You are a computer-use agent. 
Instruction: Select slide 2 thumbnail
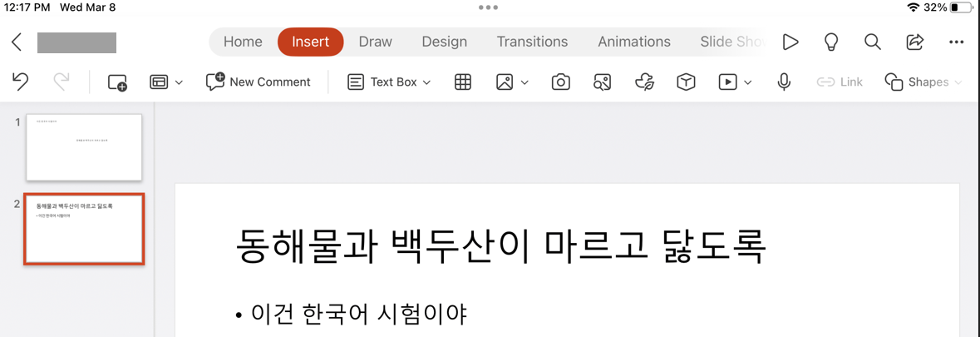pos(85,229)
